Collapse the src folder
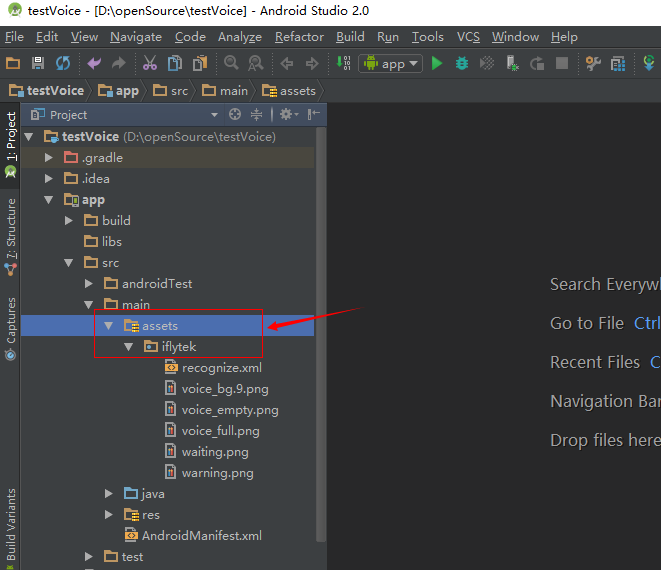Screen dimensions: 661x570 69,263
